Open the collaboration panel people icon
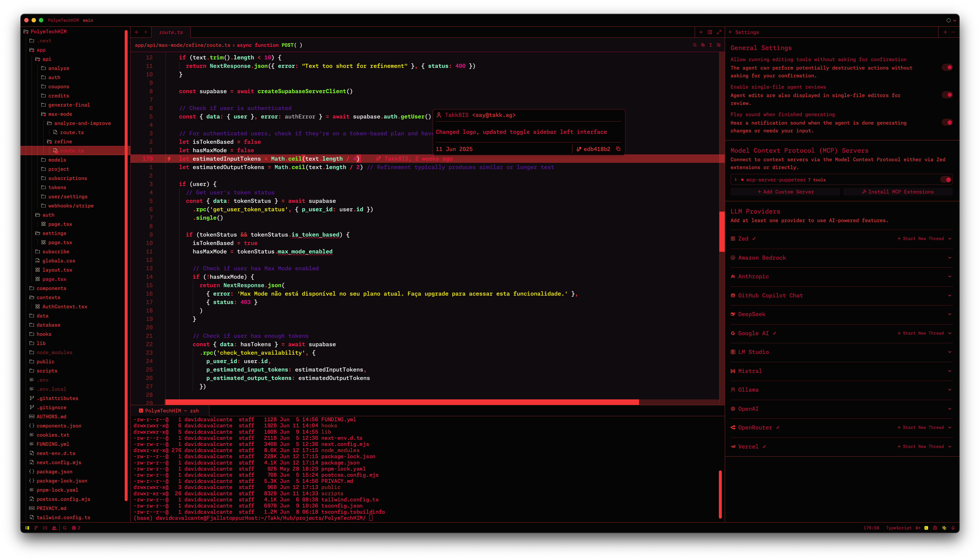 click(54, 528)
